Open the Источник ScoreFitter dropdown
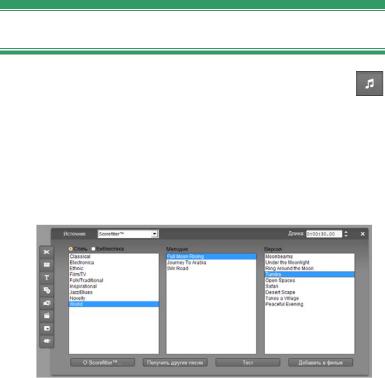 click(x=128, y=234)
